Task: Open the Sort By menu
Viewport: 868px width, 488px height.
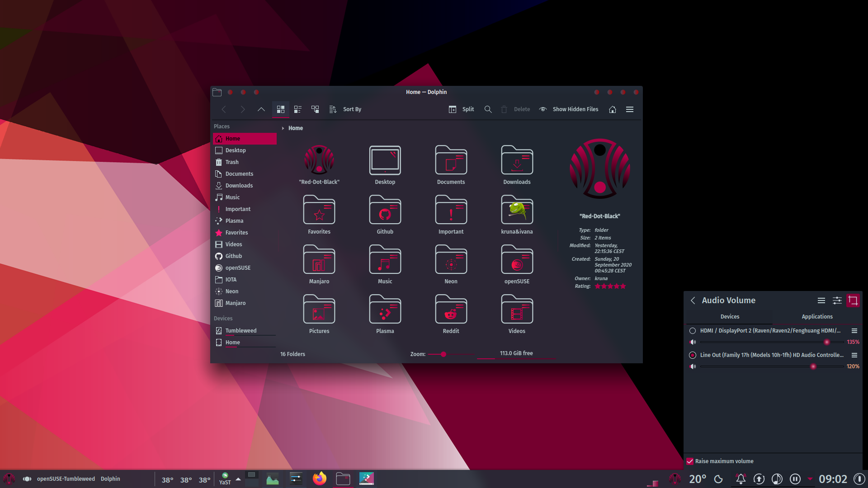Action: (x=346, y=109)
